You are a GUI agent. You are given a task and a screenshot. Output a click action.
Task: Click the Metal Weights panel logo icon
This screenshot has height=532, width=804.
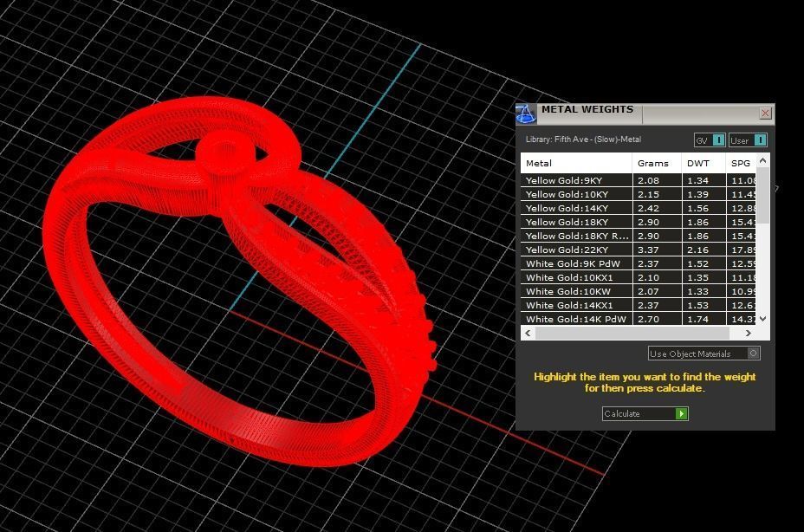coord(526,114)
